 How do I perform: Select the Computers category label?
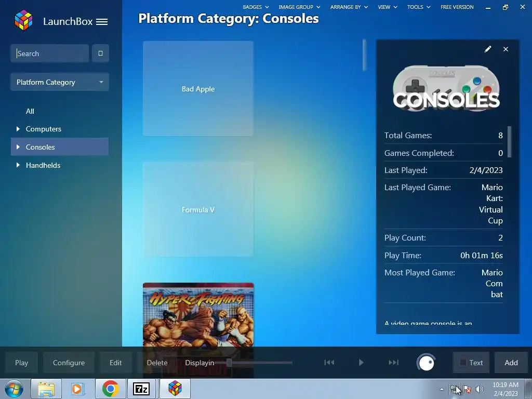(x=44, y=129)
